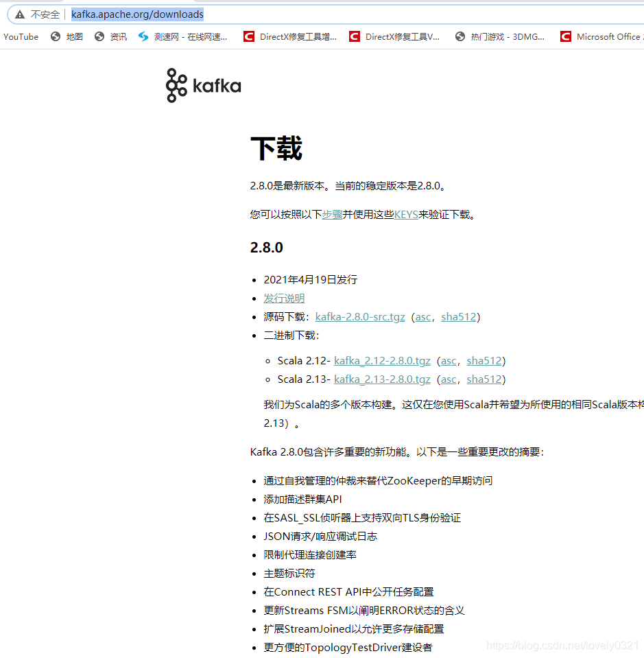Click the 2021年4月19日发行 release date text
Viewport: 644px width, 658px height.
(x=311, y=280)
